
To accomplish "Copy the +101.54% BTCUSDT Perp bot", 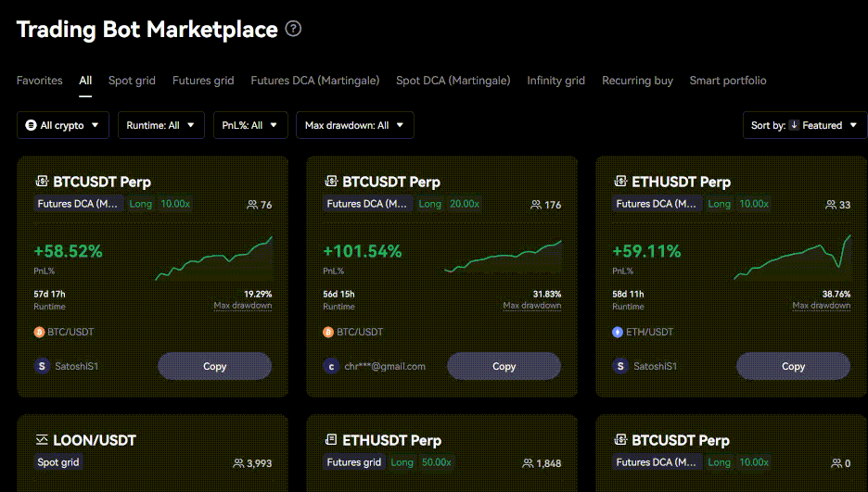I will coord(504,366).
